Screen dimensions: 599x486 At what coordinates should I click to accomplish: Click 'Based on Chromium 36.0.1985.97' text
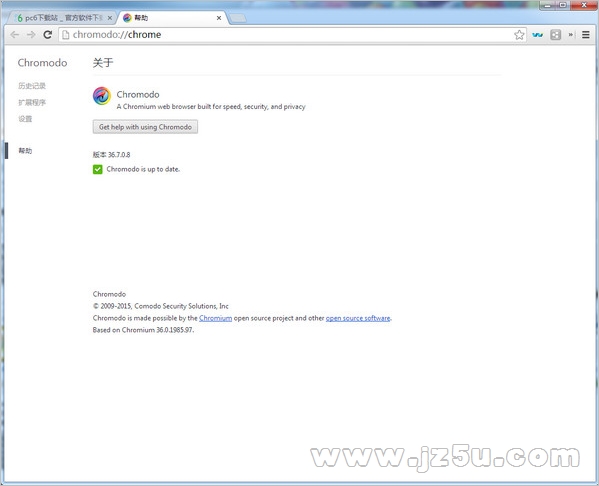[x=143, y=330]
